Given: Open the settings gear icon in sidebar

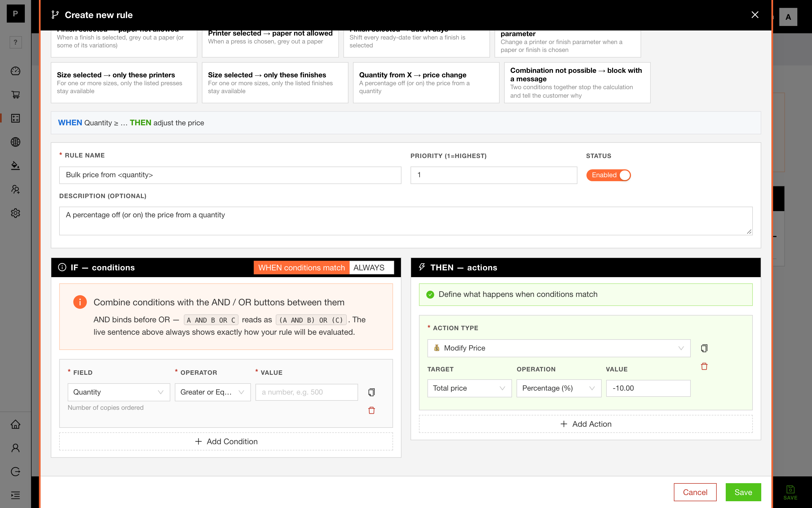Looking at the screenshot, I should pyautogui.click(x=16, y=213).
